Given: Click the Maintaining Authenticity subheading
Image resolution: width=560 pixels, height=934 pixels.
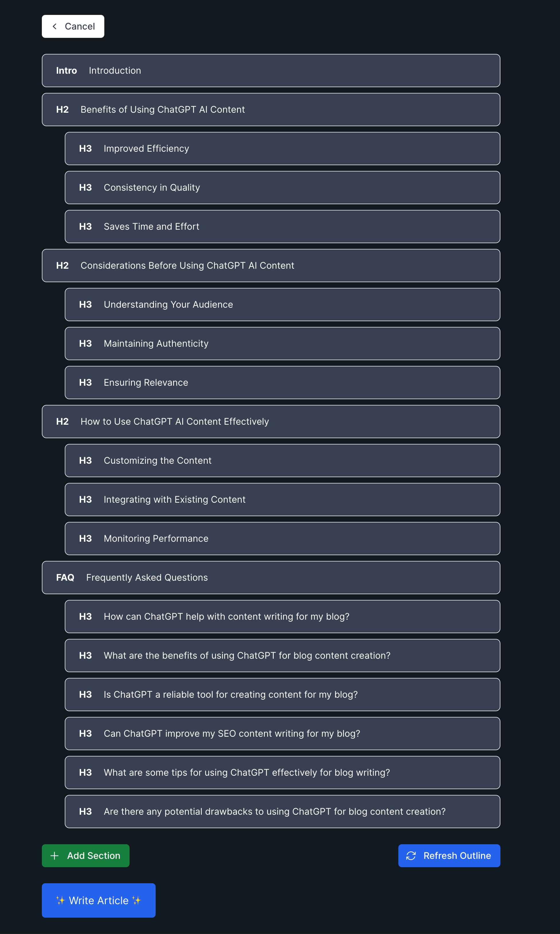Looking at the screenshot, I should click(282, 344).
